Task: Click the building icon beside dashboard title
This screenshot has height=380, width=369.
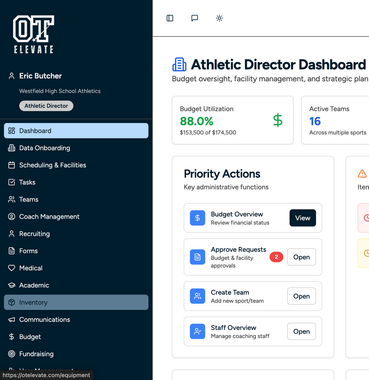Action: tap(179, 64)
